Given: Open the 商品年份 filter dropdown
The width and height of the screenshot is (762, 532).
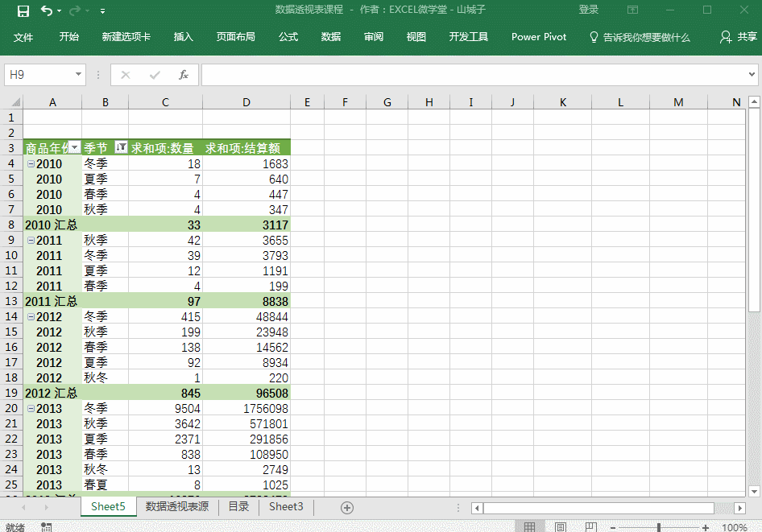Looking at the screenshot, I should coord(74,147).
